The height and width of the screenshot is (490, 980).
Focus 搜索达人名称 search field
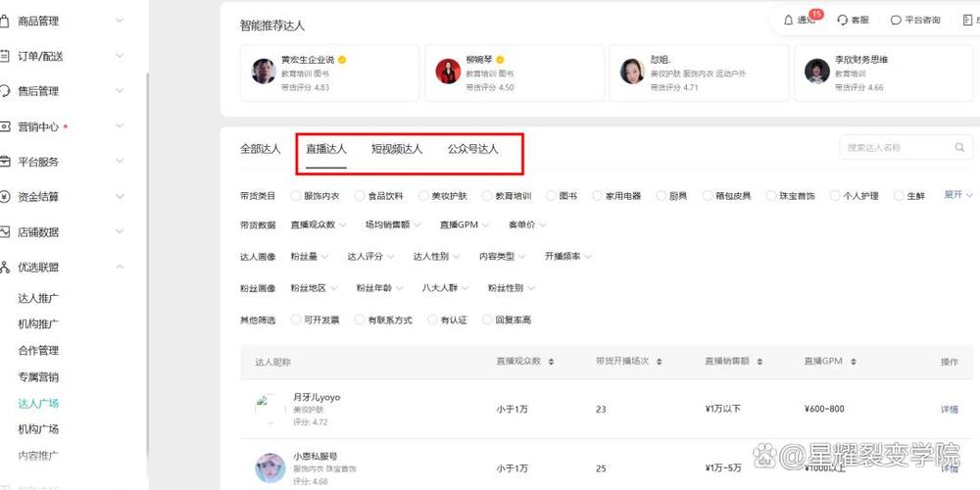(x=906, y=148)
